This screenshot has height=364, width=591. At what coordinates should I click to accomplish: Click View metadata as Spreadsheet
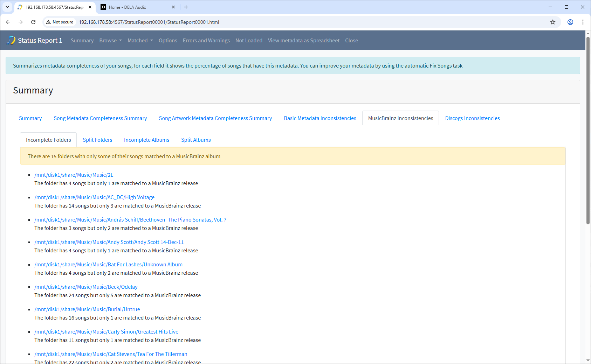[x=303, y=41]
